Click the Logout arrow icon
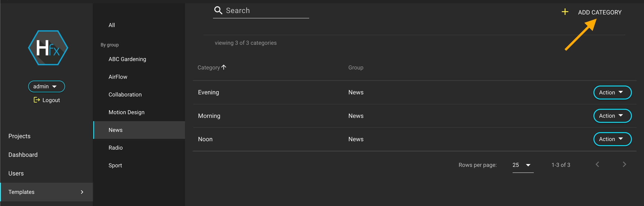644x206 pixels. tap(37, 100)
